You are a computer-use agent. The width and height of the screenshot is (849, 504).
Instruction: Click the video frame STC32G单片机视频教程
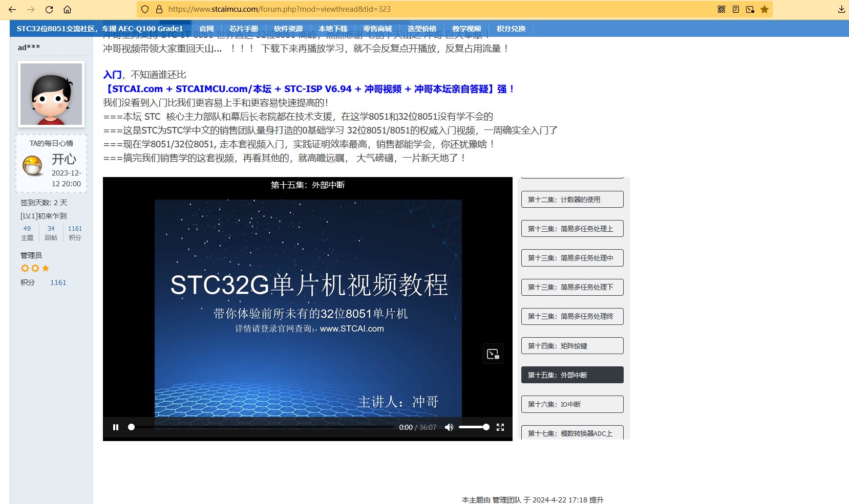coord(308,308)
